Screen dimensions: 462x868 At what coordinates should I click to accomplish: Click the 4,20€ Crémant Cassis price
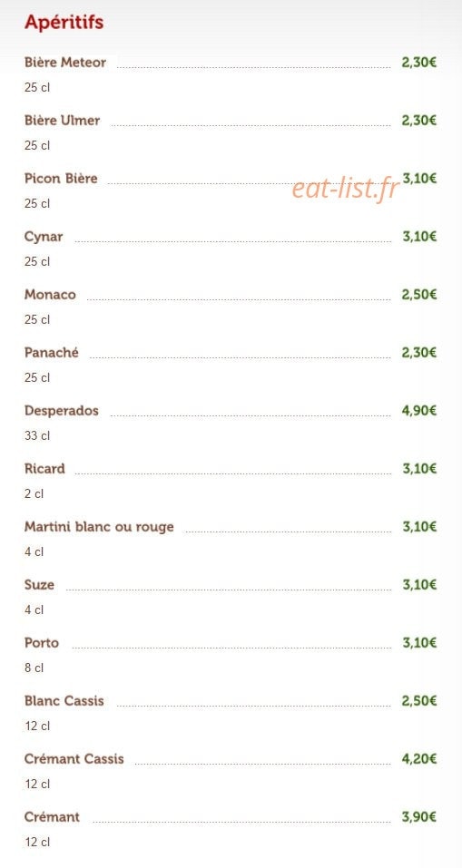418,759
